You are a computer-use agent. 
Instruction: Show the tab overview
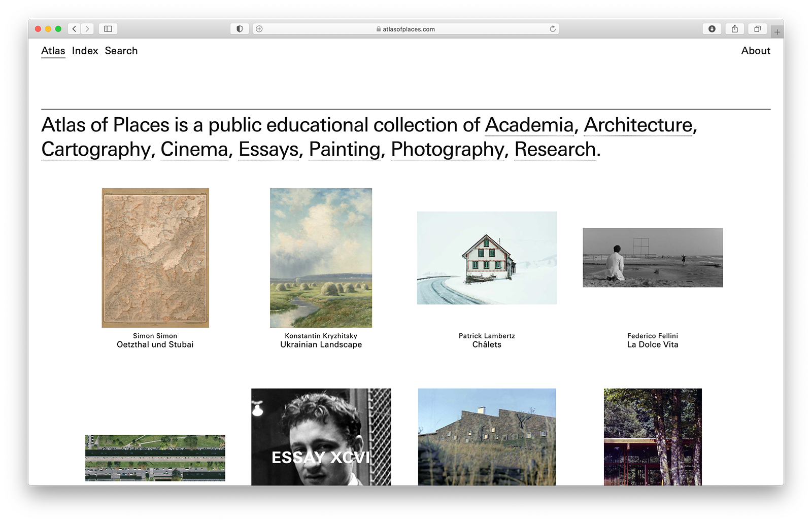tap(757, 29)
